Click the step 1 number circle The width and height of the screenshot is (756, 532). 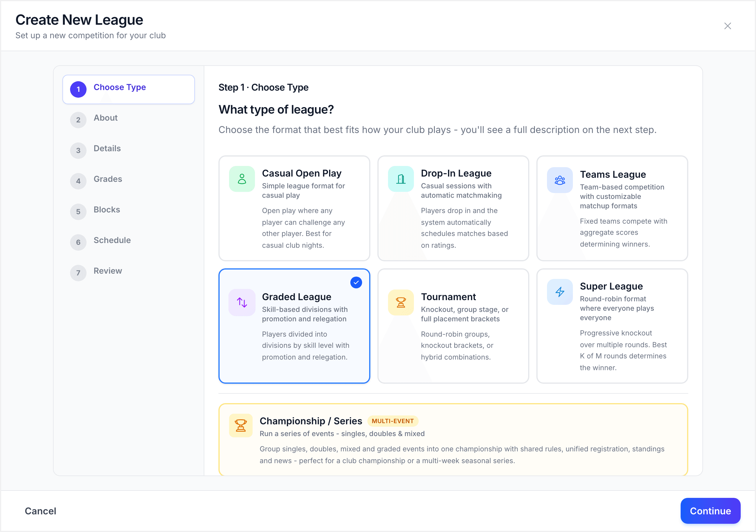[78, 89]
